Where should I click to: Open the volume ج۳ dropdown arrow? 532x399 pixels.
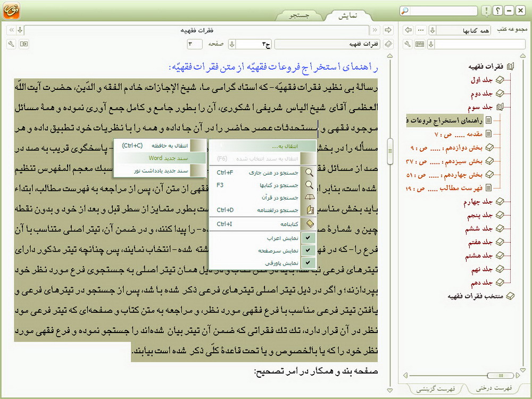coord(232,44)
